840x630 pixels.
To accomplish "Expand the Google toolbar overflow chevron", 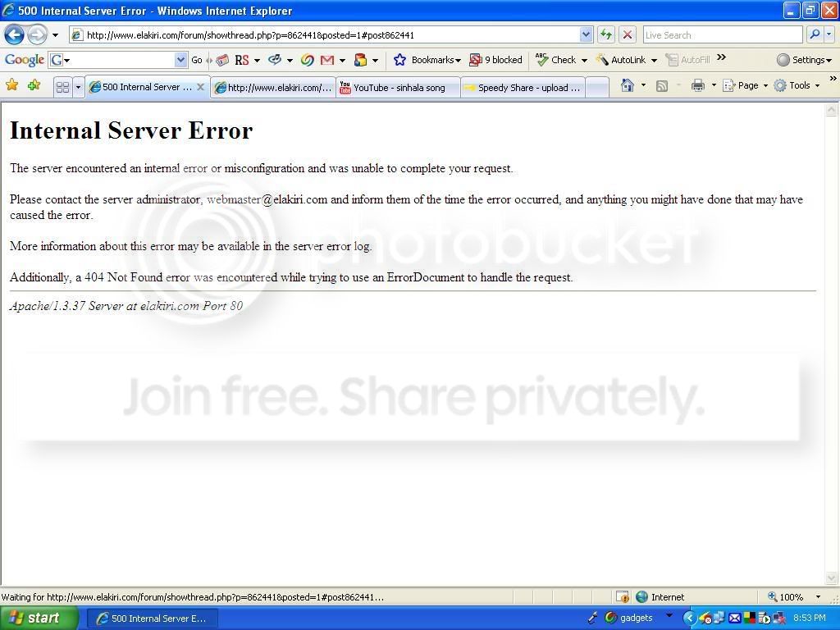I will click(721, 57).
